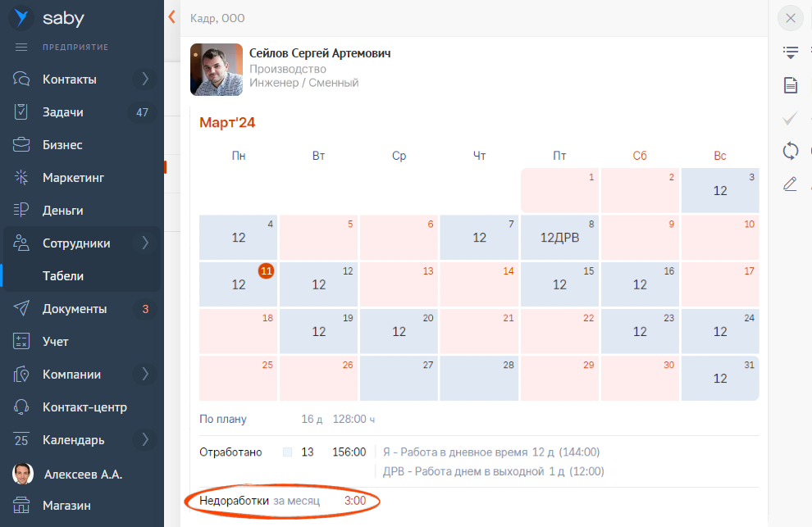Expand the Calendar section chevron
812x527 pixels.
point(145,440)
